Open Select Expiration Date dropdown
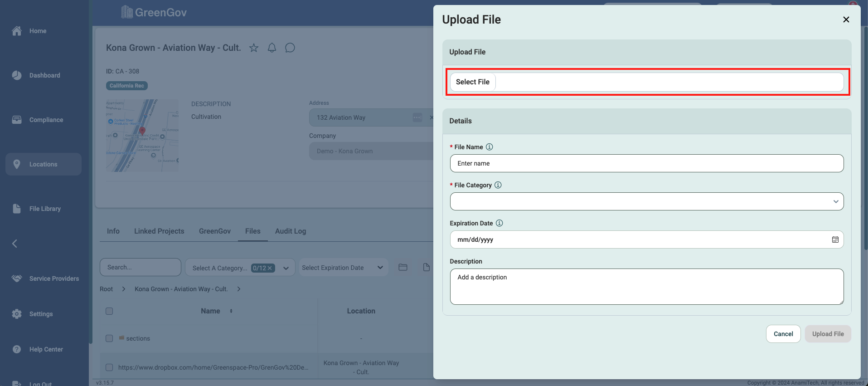Image resolution: width=868 pixels, height=386 pixels. [x=343, y=268]
